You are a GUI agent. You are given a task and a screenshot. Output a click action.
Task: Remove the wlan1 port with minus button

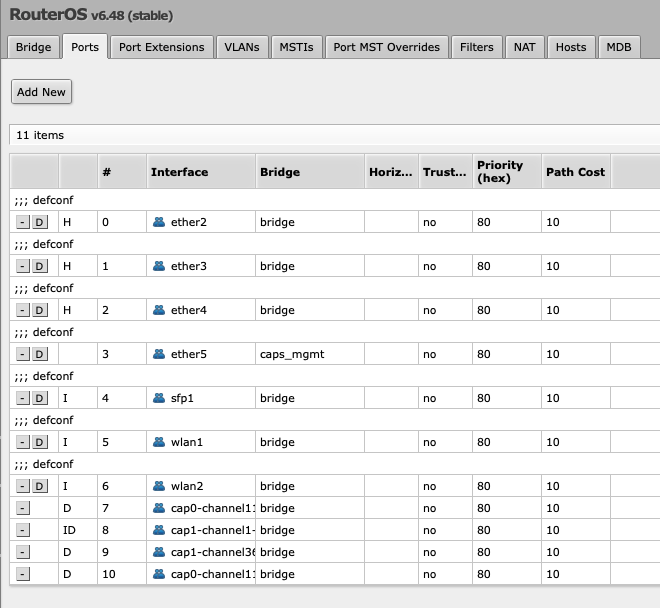coord(23,442)
